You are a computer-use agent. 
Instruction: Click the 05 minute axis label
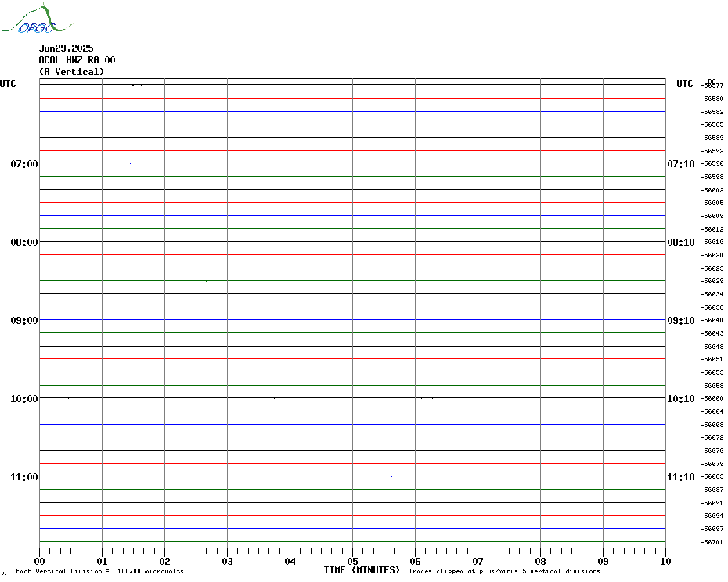[353, 562]
